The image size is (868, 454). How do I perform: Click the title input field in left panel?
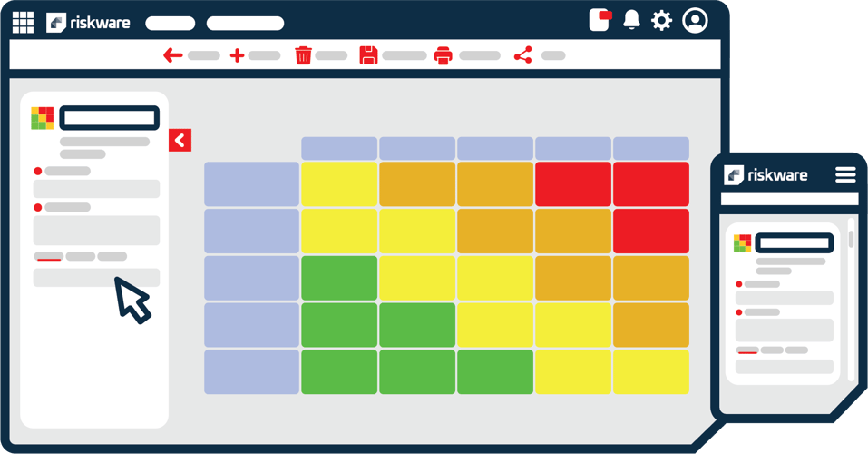click(110, 118)
